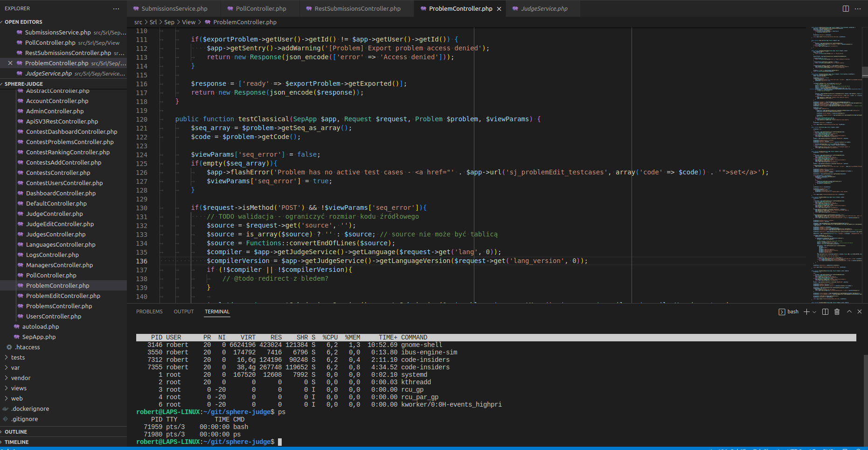Open AdminController.php PHP file icon
Viewport: 868px width, 450px height.
[20, 111]
